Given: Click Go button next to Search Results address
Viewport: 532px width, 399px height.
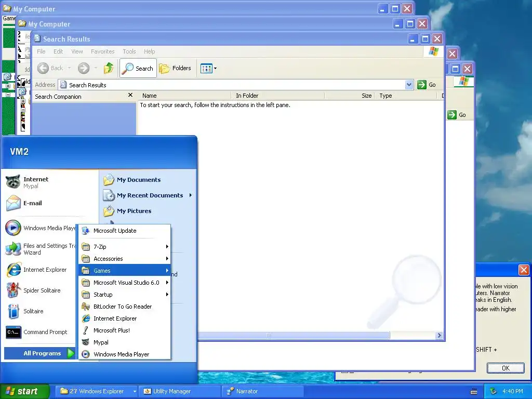Looking at the screenshot, I should coord(427,85).
